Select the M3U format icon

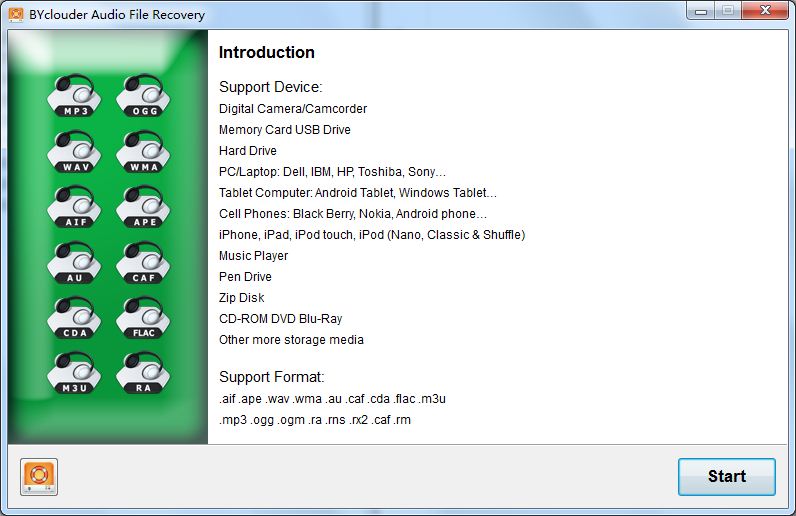coord(74,373)
